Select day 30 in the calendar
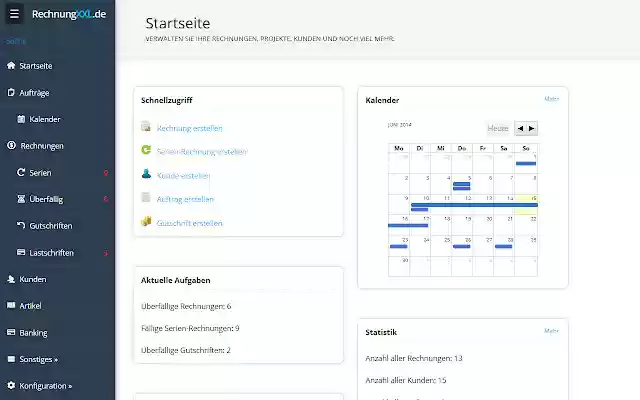 click(399, 266)
